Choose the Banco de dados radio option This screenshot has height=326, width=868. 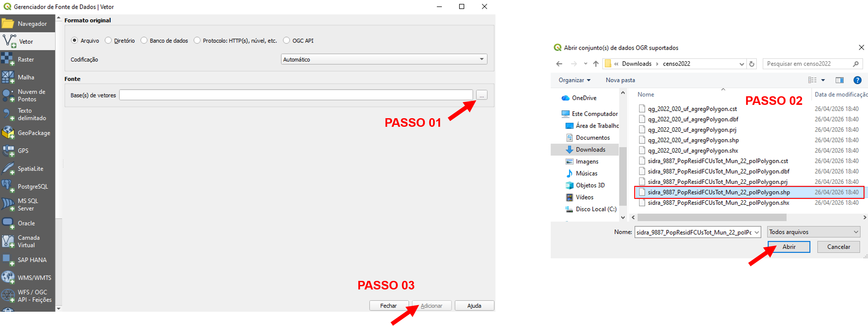pyautogui.click(x=144, y=40)
